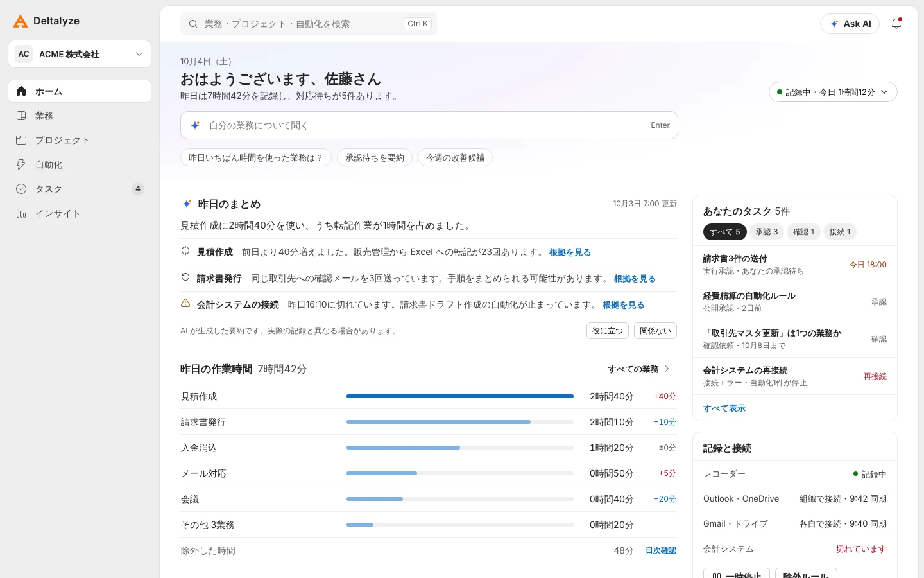
Task: Open the 業務 menu item
Action: tap(80, 116)
